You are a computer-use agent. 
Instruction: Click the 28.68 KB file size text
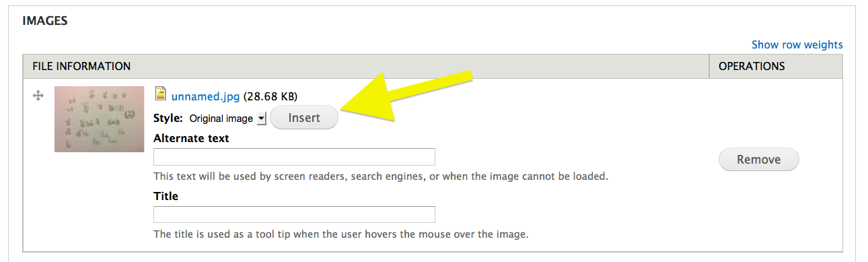[270, 96]
